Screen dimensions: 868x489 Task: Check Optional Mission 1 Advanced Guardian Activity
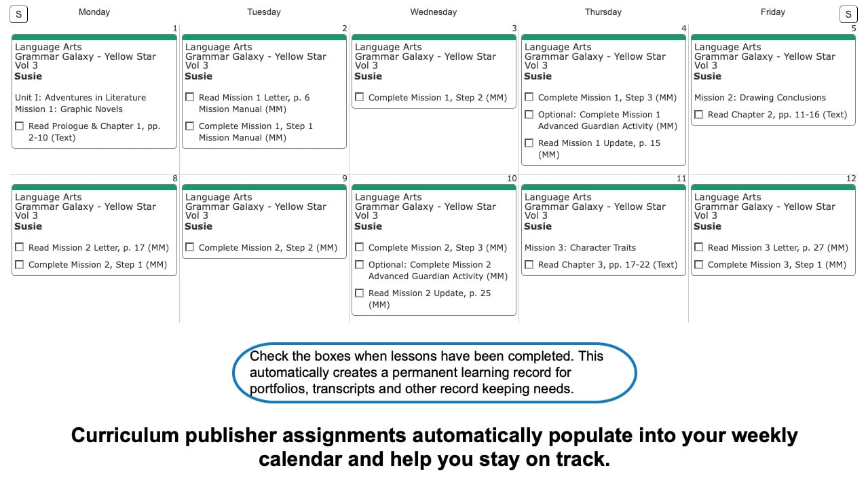click(x=529, y=115)
